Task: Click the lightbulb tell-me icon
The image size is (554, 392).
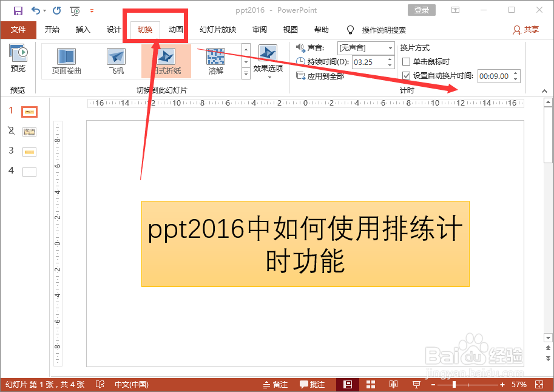Action: click(350, 30)
